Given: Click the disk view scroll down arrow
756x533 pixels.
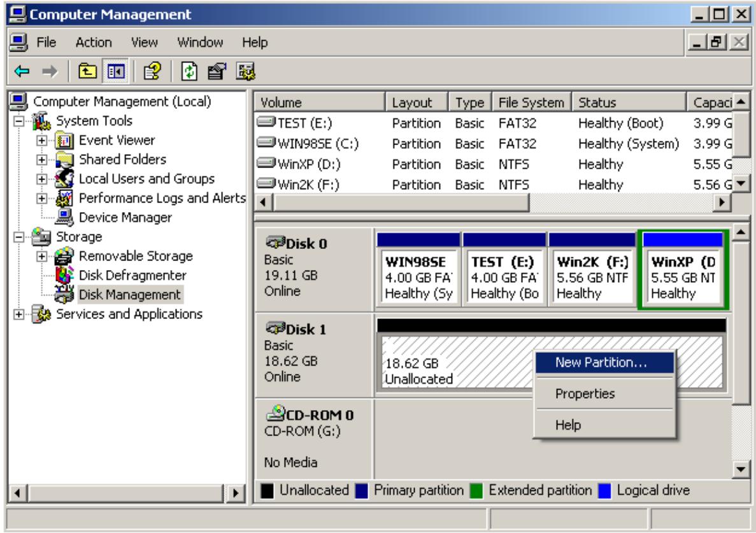Looking at the screenshot, I should click(x=740, y=469).
